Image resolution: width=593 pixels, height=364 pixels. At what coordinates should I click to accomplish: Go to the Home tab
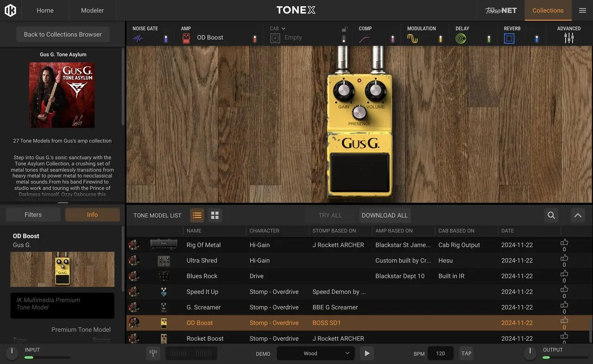tap(45, 10)
